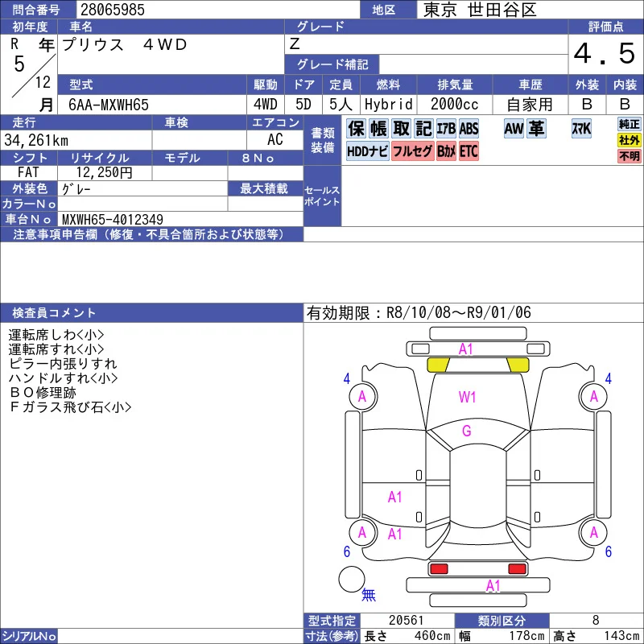Click the air conditioner value AC
This screenshot has height=644, width=644.
pyautogui.click(x=275, y=139)
